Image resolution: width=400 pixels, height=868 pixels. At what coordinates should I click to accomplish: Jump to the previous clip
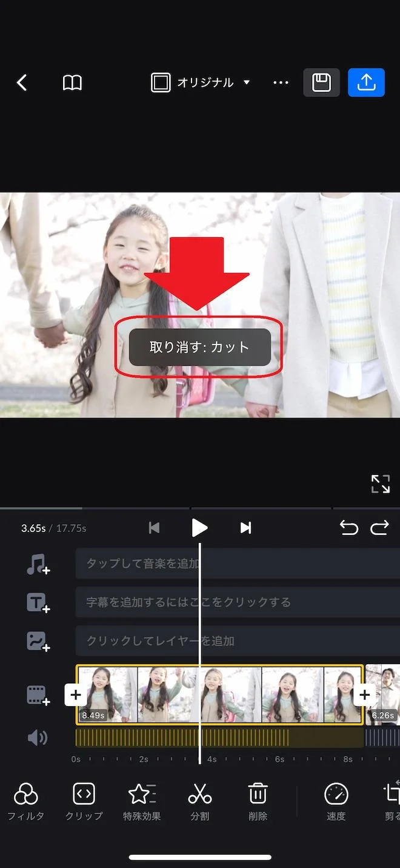155,528
